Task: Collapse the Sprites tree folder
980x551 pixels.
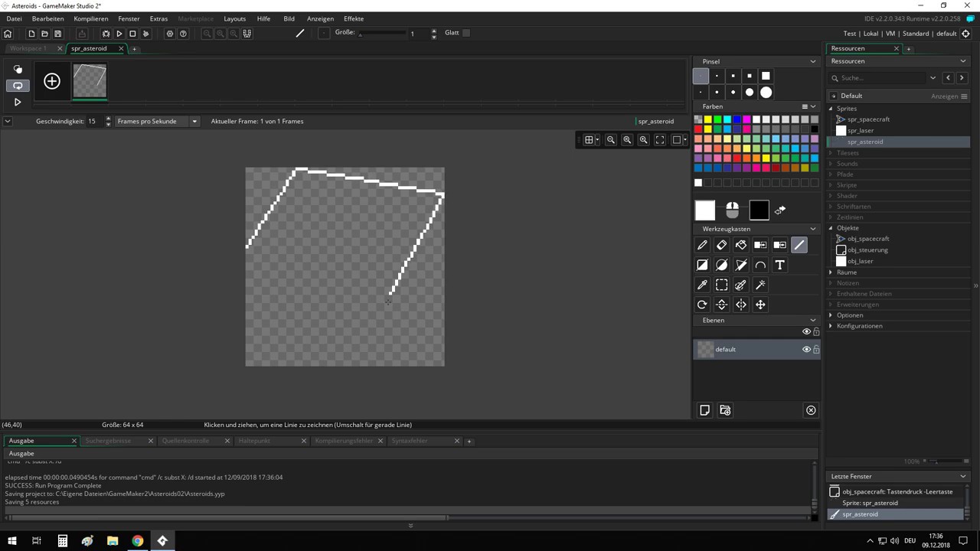Action: point(831,109)
